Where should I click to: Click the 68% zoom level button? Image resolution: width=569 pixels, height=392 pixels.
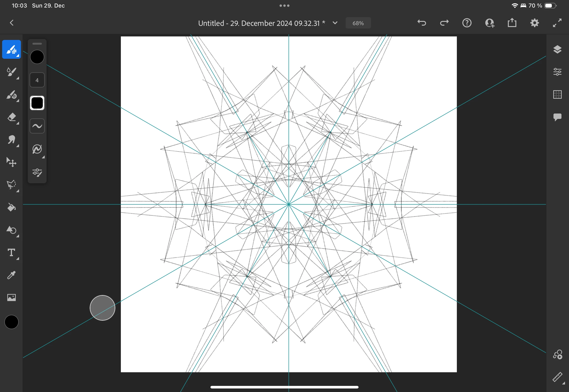(358, 23)
